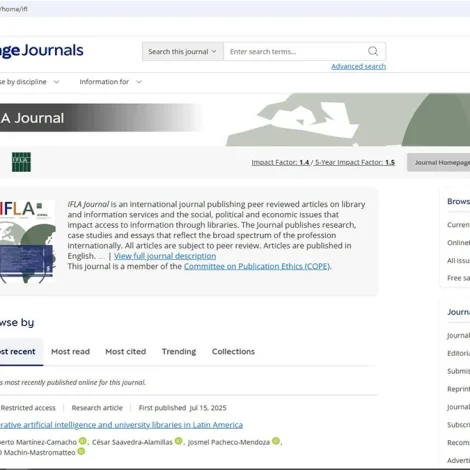Open the Search this journal dropdown

click(183, 52)
